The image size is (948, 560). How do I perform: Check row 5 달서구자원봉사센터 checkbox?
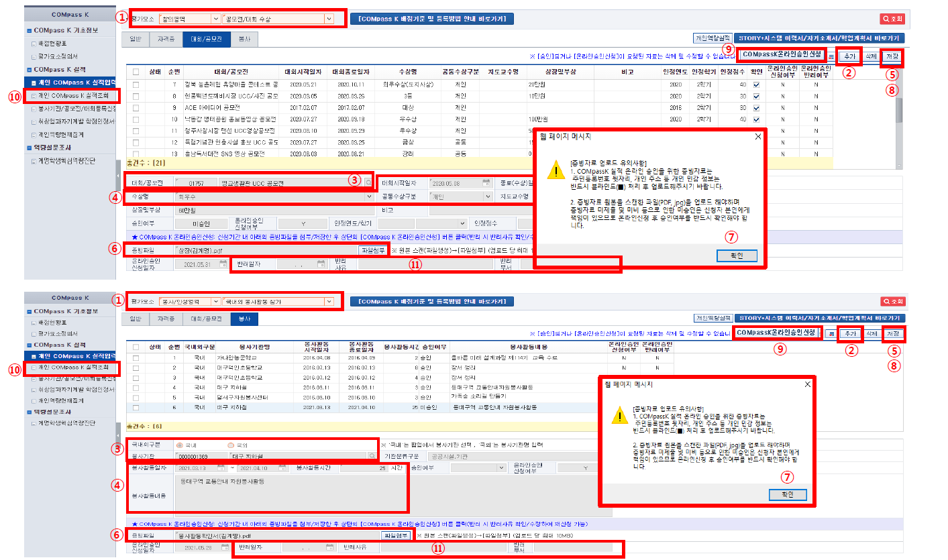136,398
